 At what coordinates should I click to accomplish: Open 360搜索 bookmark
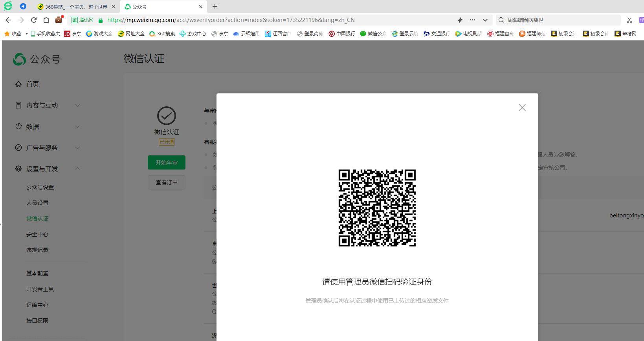click(162, 34)
